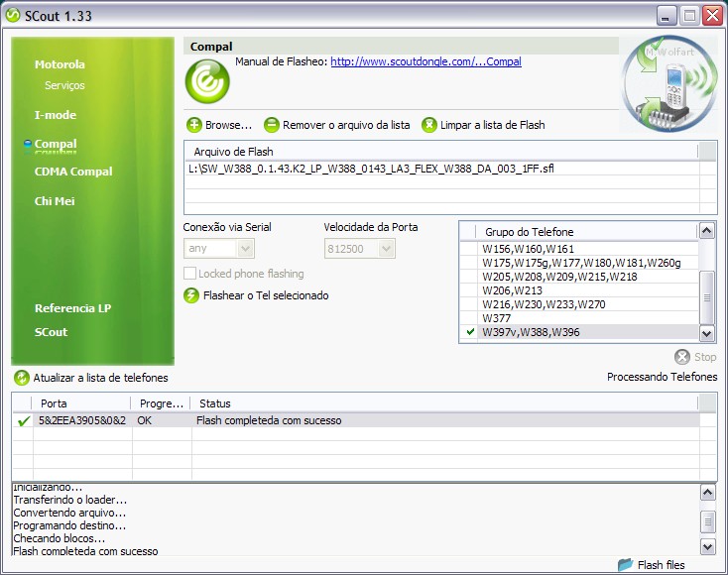728x575 pixels.
Task: Click the Remover o arquivo da lista icon
Action: (272, 125)
